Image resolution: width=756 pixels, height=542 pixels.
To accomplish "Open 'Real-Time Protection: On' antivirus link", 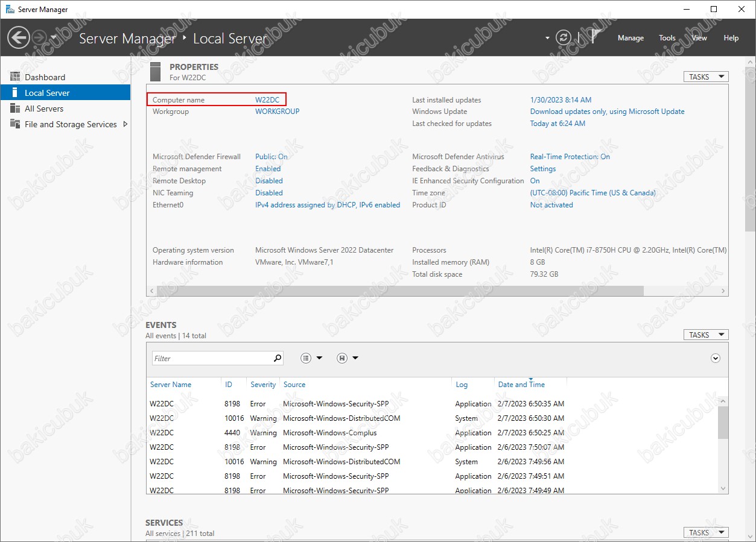I will [x=570, y=157].
